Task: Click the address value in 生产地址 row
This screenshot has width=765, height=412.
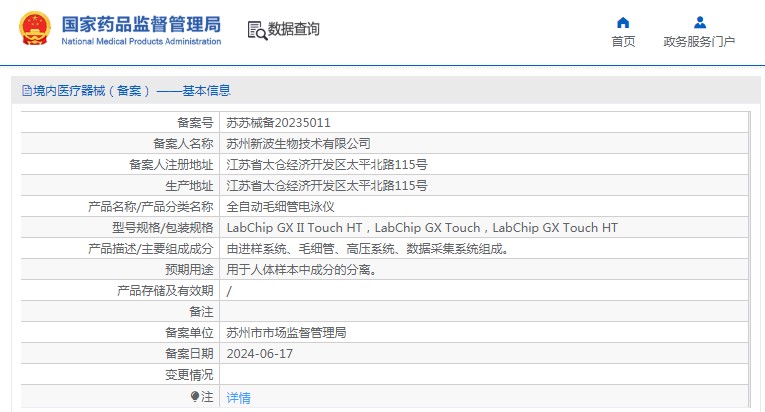Action: click(327, 185)
